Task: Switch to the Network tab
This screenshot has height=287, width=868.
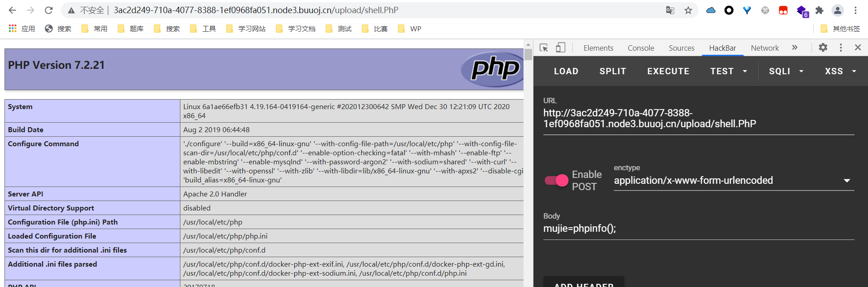Action: pyautogui.click(x=764, y=48)
